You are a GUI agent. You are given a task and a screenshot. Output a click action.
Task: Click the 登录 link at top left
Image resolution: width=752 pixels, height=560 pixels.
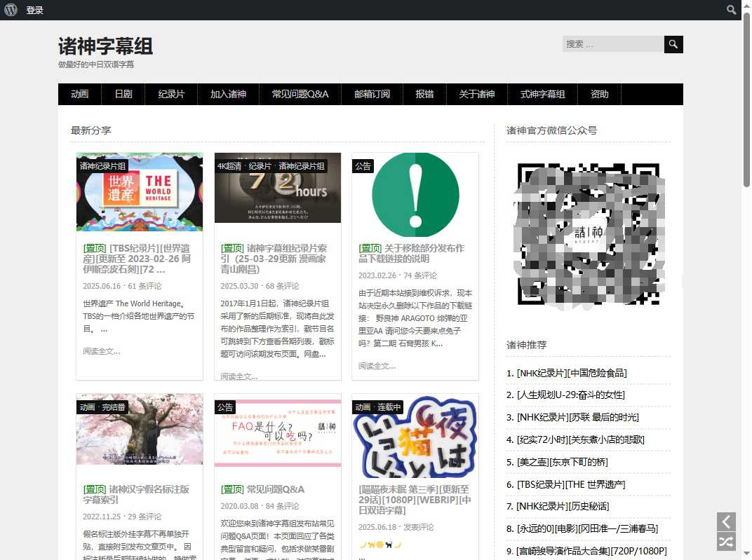point(34,10)
